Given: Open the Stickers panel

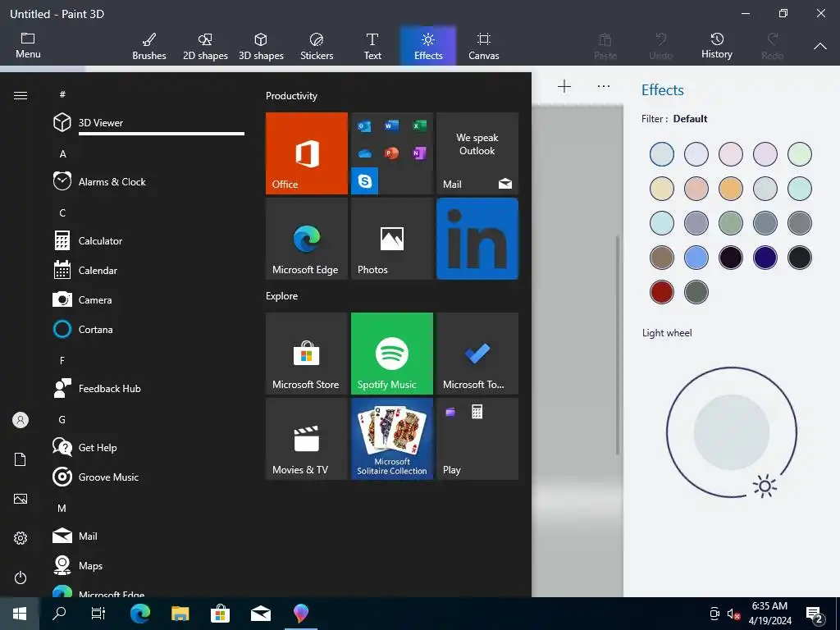Looking at the screenshot, I should [x=317, y=46].
